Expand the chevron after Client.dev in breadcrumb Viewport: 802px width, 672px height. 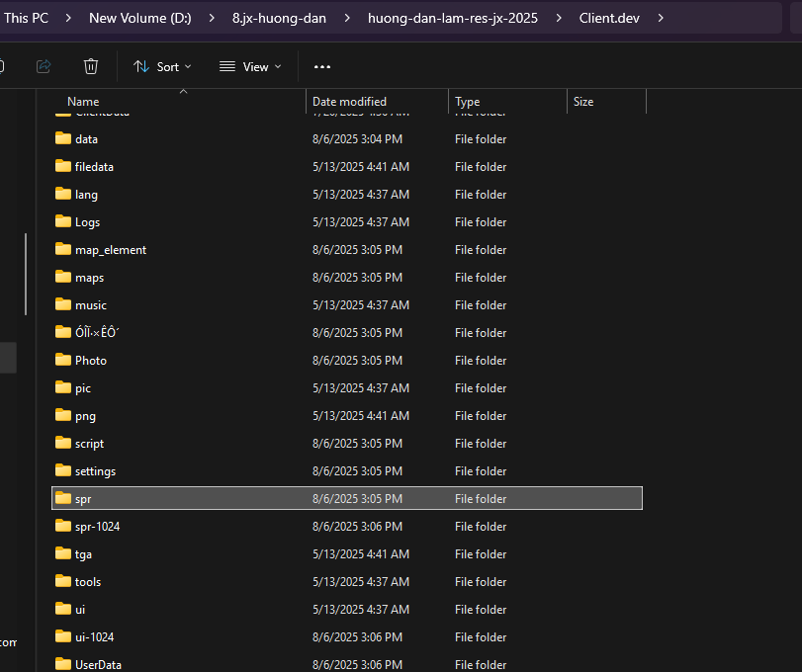pyautogui.click(x=661, y=18)
